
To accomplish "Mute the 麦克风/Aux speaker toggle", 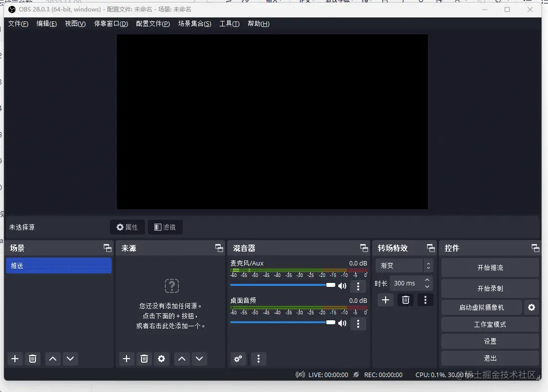I will [343, 286].
